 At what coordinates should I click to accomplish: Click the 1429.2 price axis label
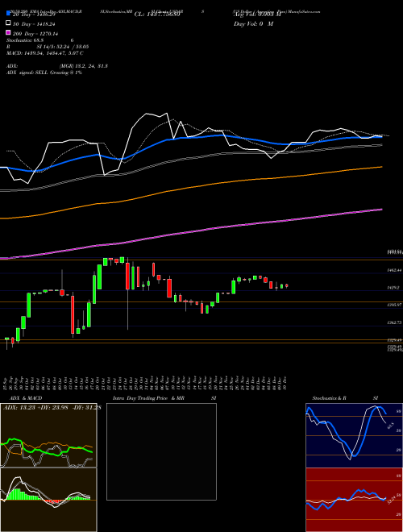click(394, 288)
